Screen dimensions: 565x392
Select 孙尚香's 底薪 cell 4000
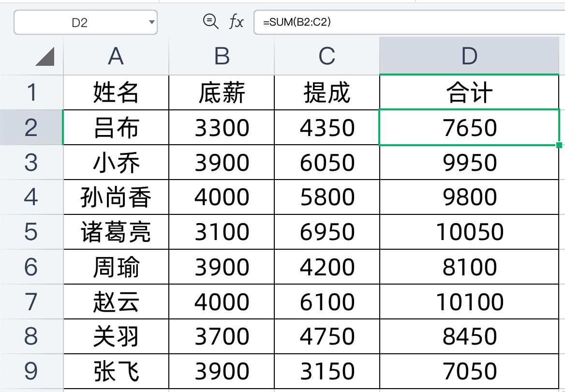tap(221, 197)
